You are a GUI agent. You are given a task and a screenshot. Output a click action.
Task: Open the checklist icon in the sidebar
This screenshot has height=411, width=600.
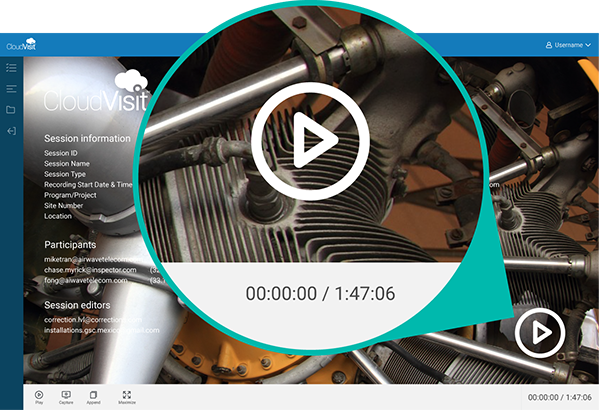(x=11, y=68)
